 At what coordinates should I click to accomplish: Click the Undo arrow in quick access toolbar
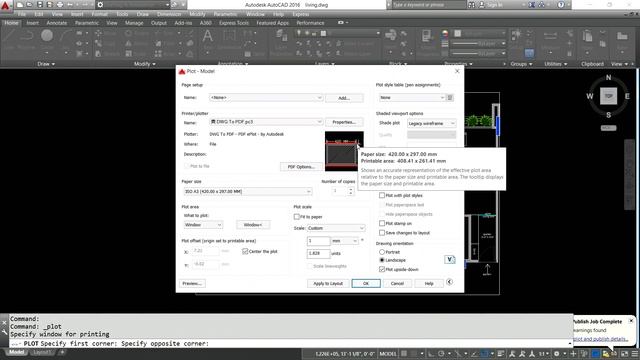pyautogui.click(x=70, y=5)
